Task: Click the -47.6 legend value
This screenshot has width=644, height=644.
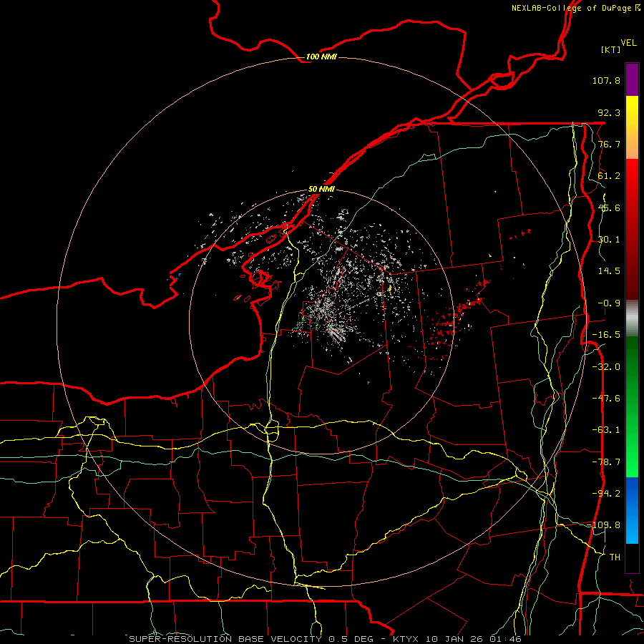Action: 606,399
